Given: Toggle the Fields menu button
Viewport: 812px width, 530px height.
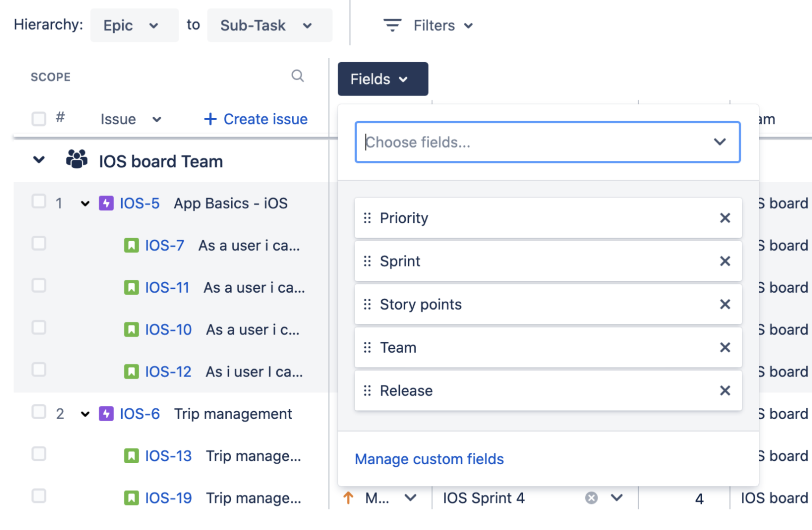Looking at the screenshot, I should click(x=382, y=79).
